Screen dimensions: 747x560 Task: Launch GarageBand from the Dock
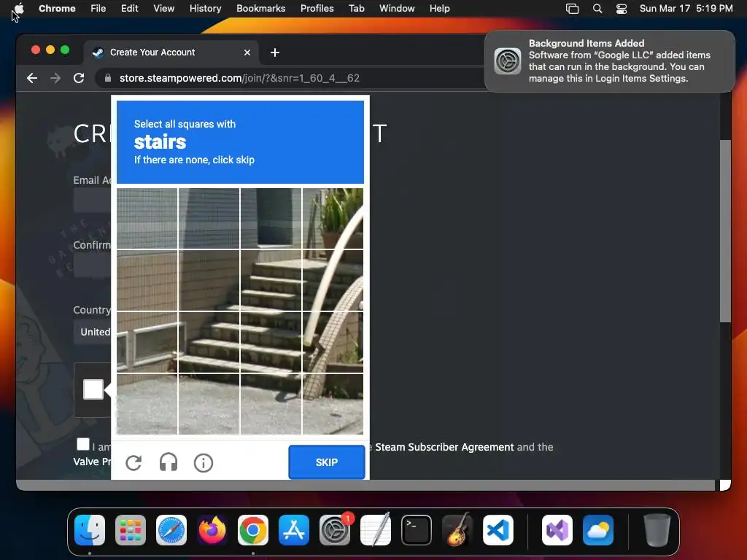[x=457, y=530]
